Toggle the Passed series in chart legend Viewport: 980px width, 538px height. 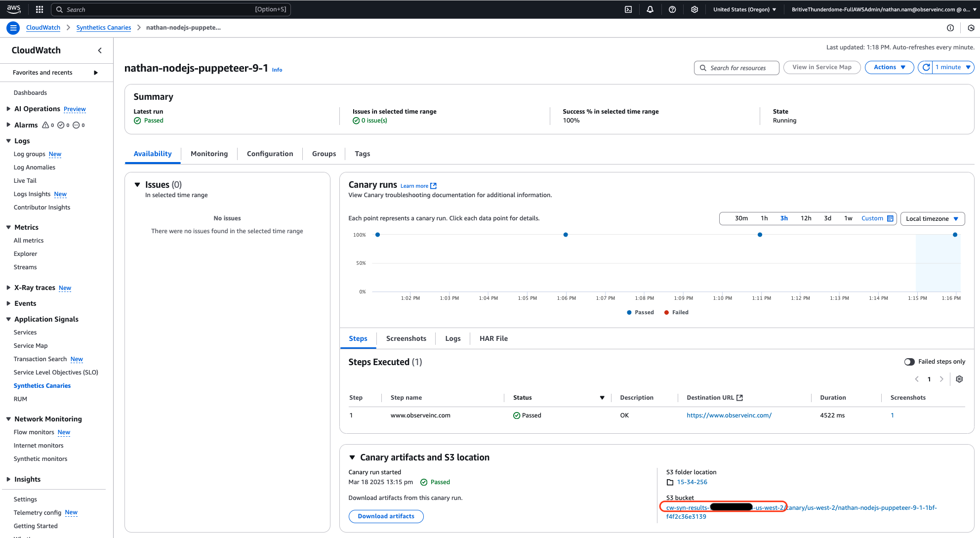point(640,312)
